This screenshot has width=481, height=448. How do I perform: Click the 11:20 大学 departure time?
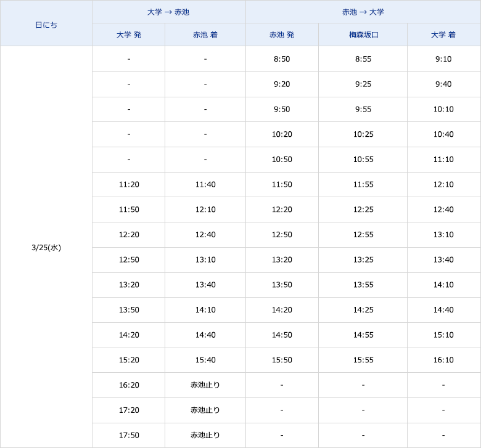tap(129, 184)
